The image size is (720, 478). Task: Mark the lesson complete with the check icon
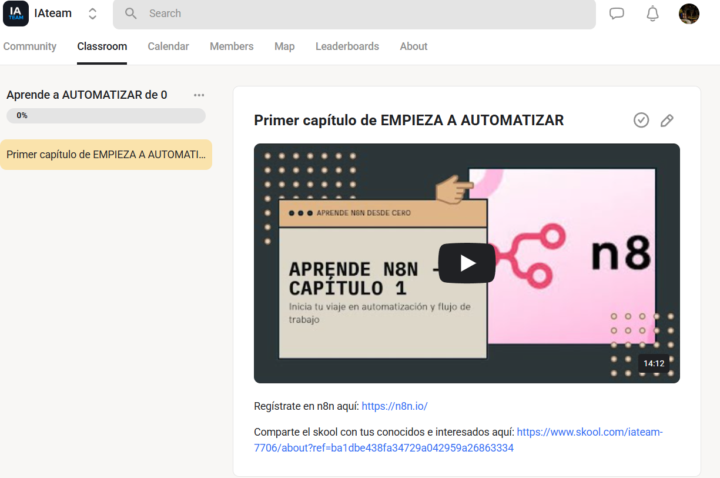pos(641,120)
